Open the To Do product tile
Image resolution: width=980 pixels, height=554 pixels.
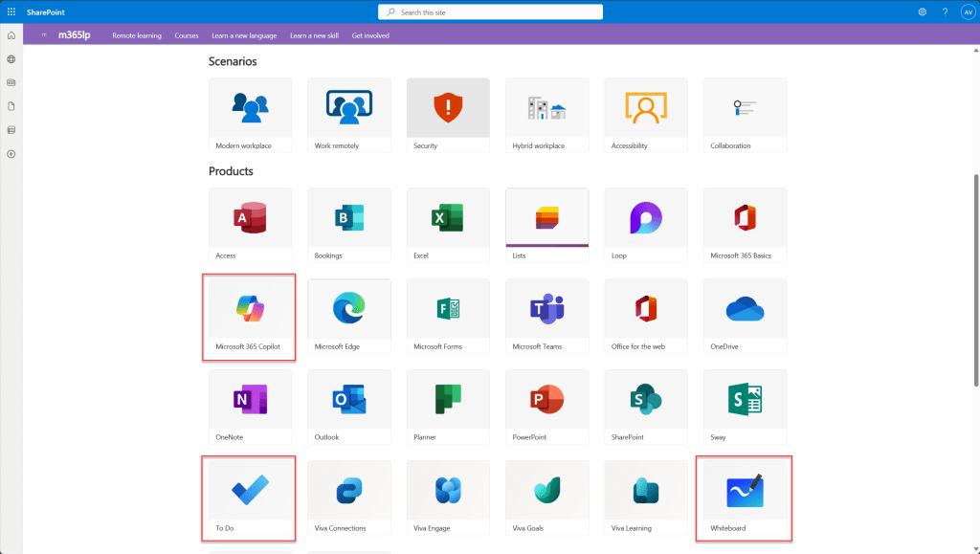(250, 499)
